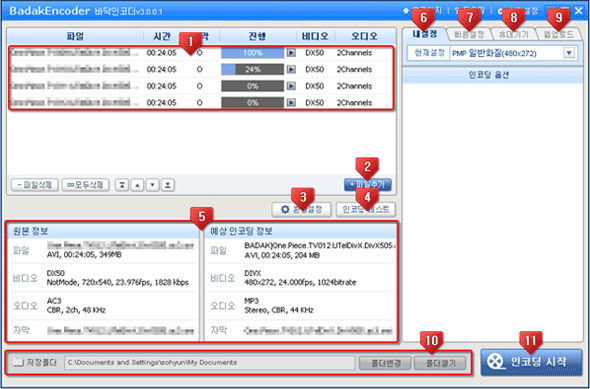
Task: Click the 예상 인코딩 정보 panel title
Action: [x=241, y=231]
